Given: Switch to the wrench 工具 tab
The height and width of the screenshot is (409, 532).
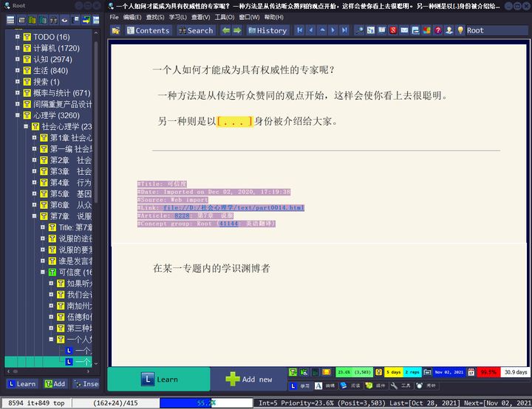Looking at the screenshot, I should (x=402, y=385).
